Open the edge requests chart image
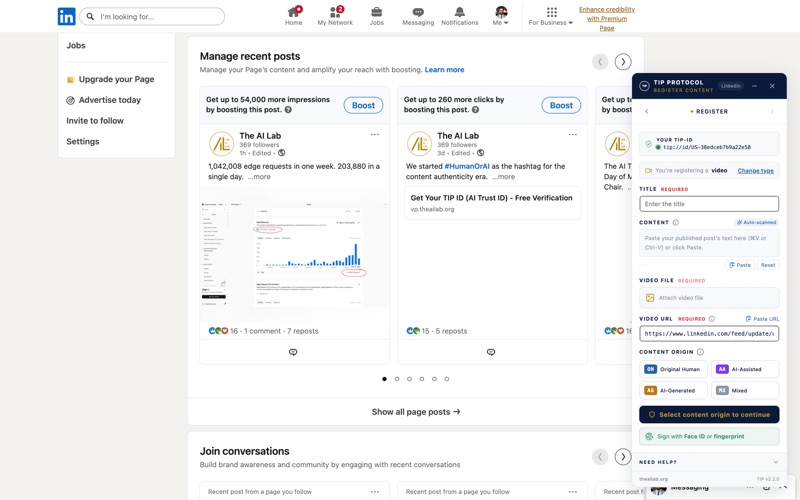 [x=294, y=253]
